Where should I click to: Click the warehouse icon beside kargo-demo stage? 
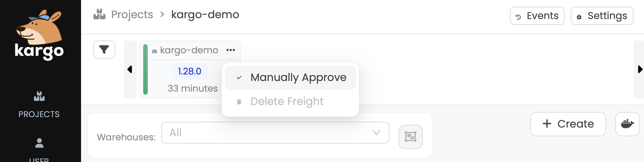pos(155,50)
